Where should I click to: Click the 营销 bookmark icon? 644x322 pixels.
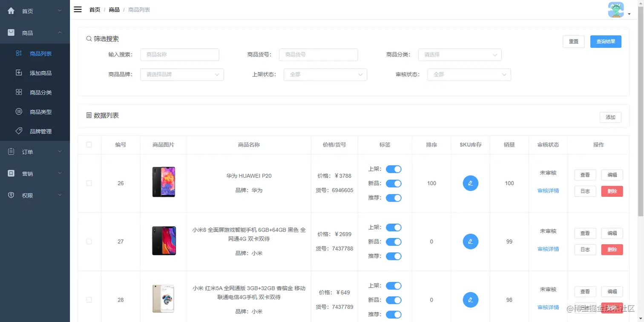11,173
